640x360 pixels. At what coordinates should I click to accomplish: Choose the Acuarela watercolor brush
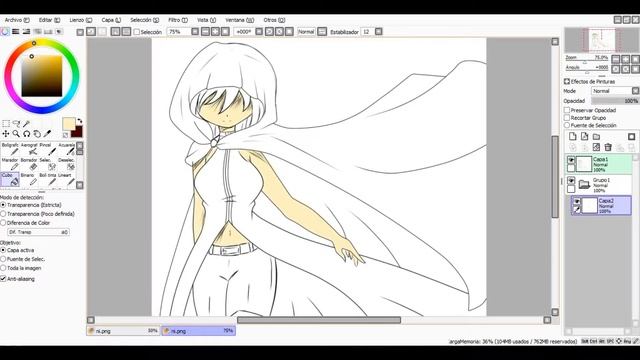pyautogui.click(x=67, y=149)
